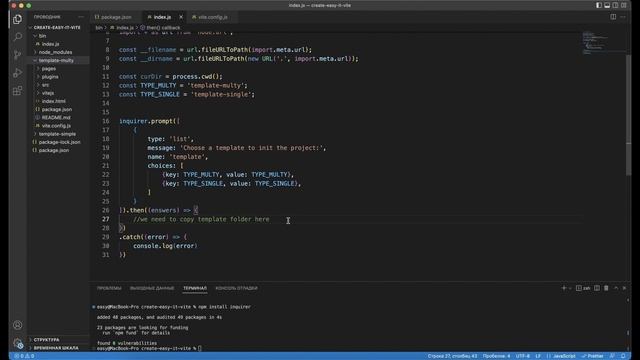Viewport: 640px width, 360px height.
Task: Open the Explorer view in activity bar
Action: [18, 19]
